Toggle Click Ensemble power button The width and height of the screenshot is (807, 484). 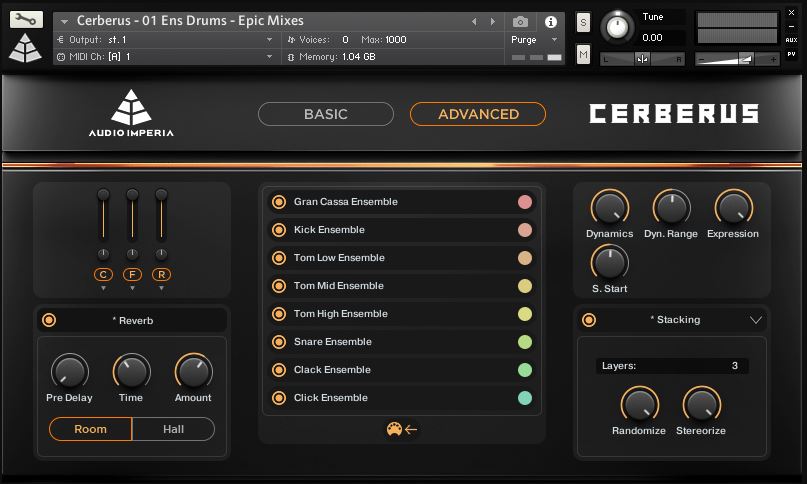pyautogui.click(x=279, y=398)
